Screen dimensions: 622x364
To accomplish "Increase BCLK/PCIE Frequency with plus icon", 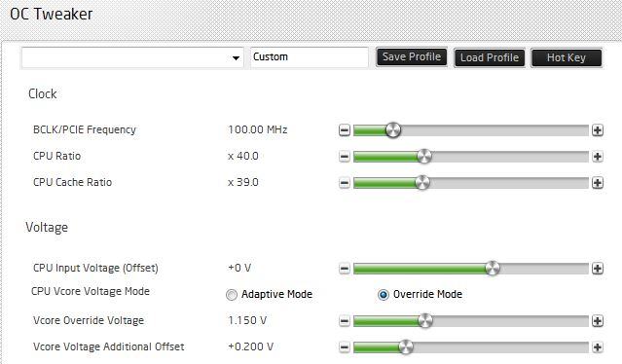I will pos(598,130).
